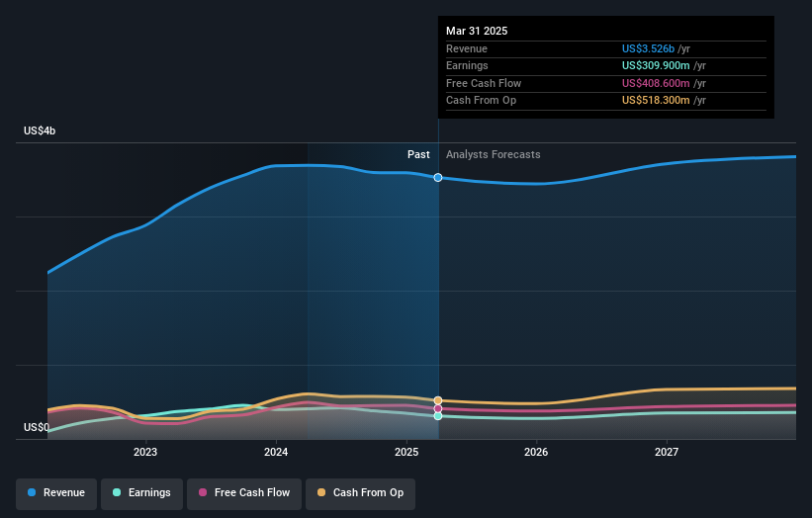Viewport: 812px width, 518px height.
Task: Click the 2026 x-axis label
Action: (x=536, y=453)
